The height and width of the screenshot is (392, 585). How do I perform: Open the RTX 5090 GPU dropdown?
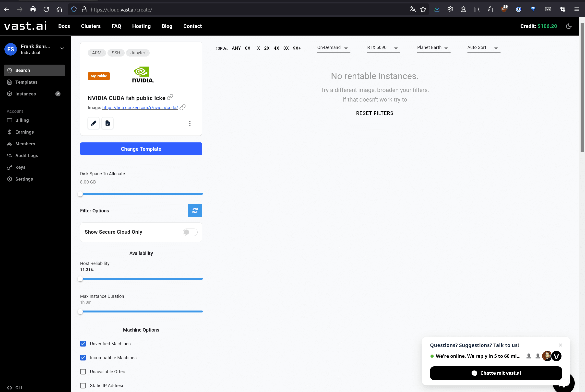pyautogui.click(x=383, y=47)
